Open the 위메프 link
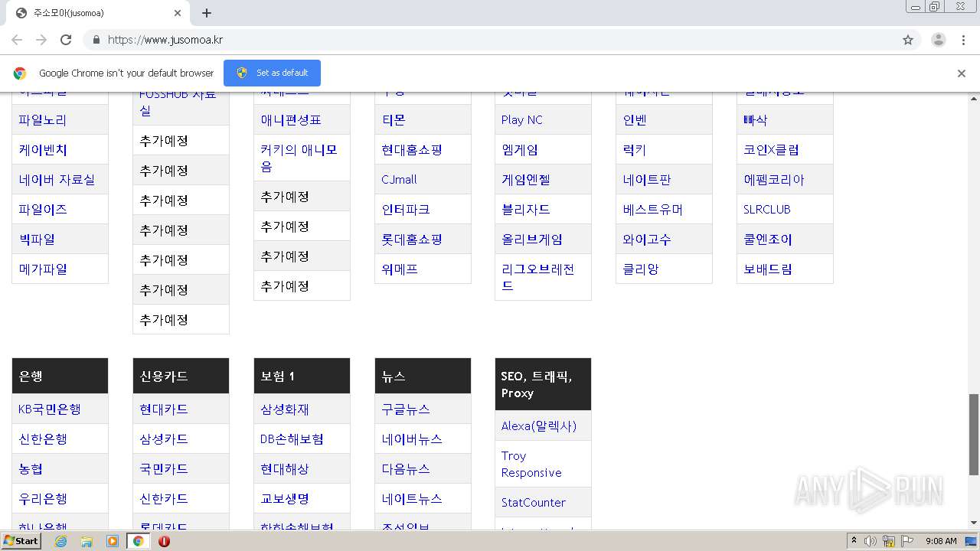Image resolution: width=980 pixels, height=551 pixels. [400, 269]
